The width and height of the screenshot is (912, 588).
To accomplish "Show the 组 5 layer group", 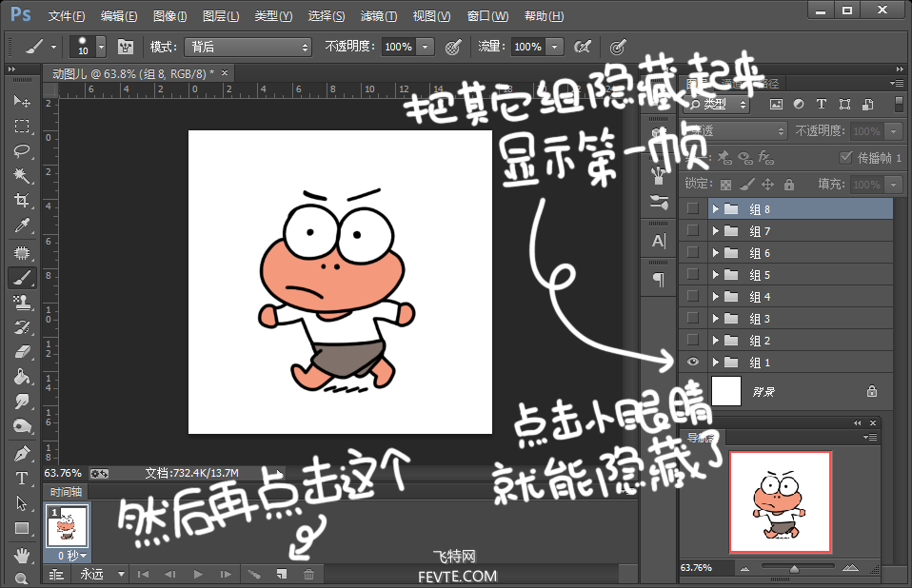I will [x=692, y=274].
